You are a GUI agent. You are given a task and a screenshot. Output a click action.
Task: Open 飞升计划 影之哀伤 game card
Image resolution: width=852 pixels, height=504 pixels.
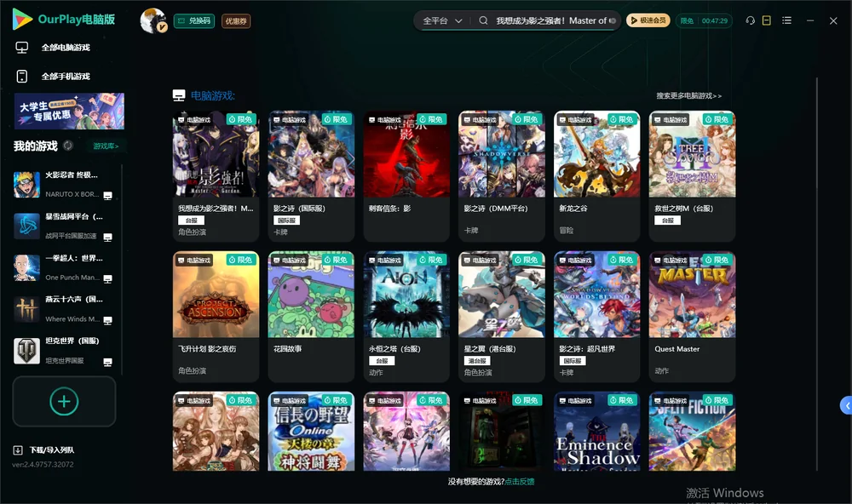pos(216,317)
